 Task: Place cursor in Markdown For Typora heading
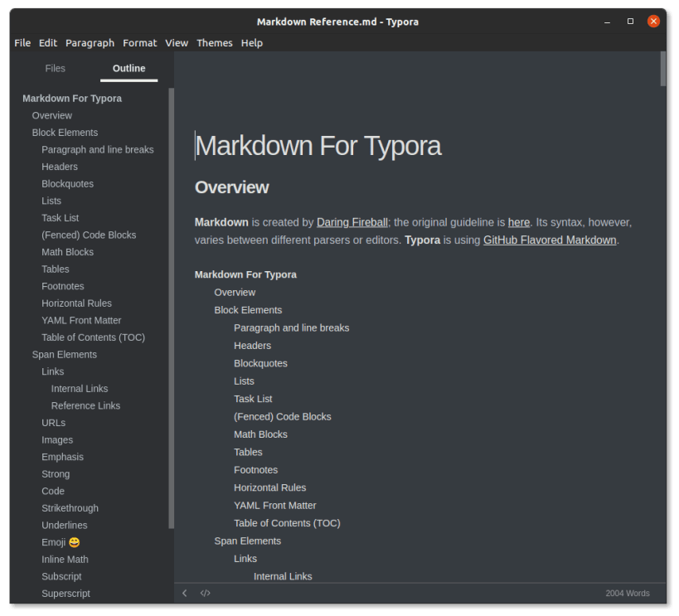tap(318, 146)
